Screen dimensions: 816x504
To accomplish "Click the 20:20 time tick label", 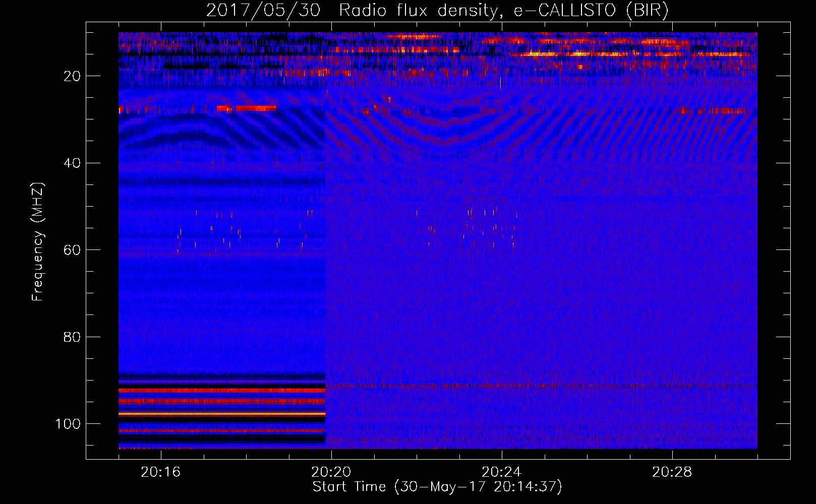I will [331, 472].
